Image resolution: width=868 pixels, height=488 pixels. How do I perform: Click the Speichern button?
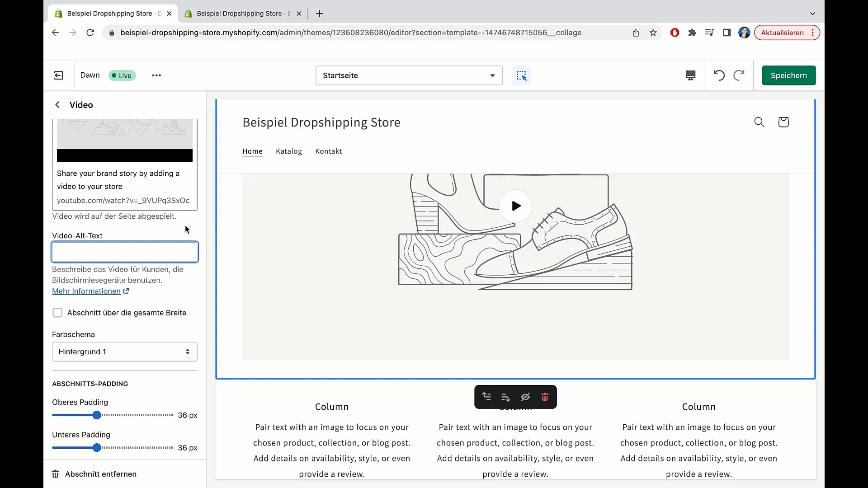coord(789,75)
